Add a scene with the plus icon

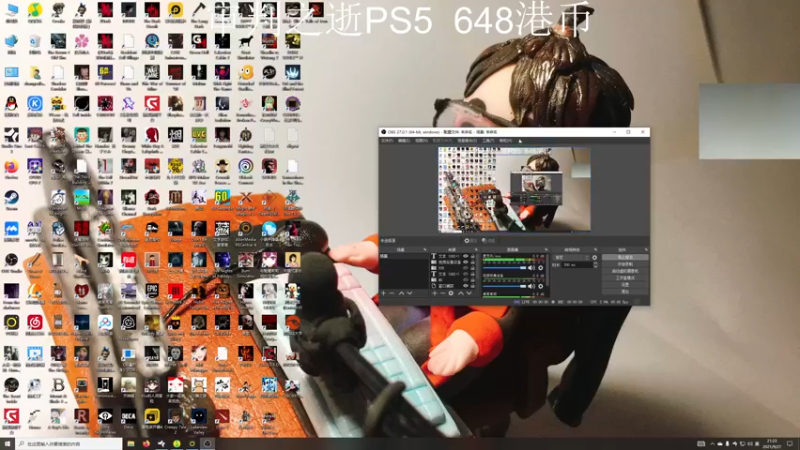[384, 293]
